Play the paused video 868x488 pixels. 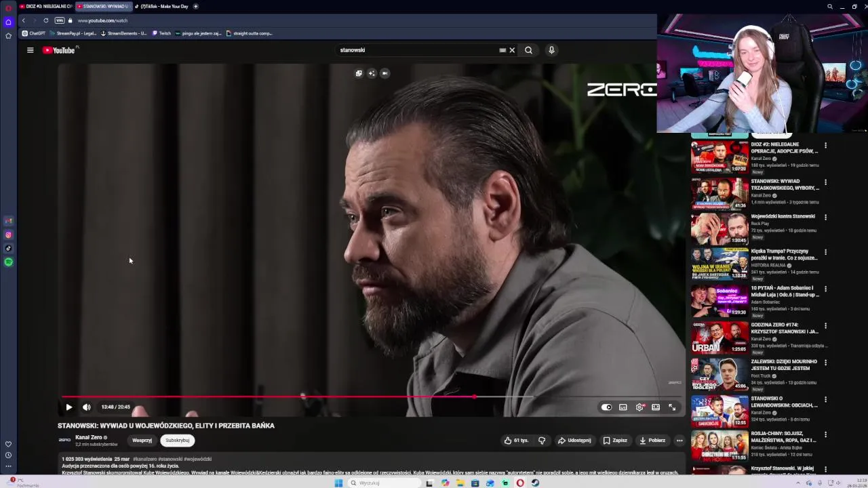pyautogui.click(x=68, y=407)
